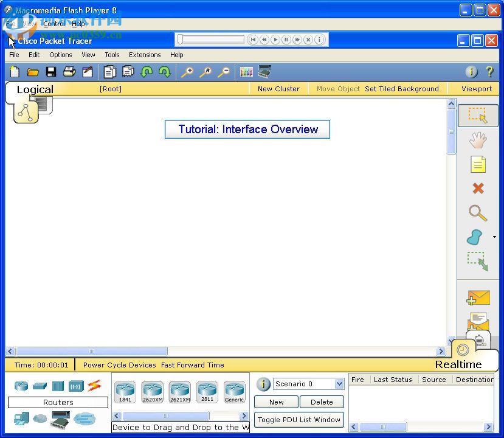Click Toggle PDU List Window button
Screen dimensions: 504x438
click(299, 420)
